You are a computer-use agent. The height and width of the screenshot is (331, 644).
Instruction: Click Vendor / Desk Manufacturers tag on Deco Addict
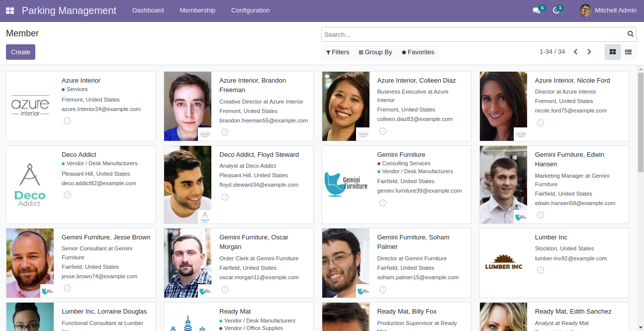[x=99, y=163]
